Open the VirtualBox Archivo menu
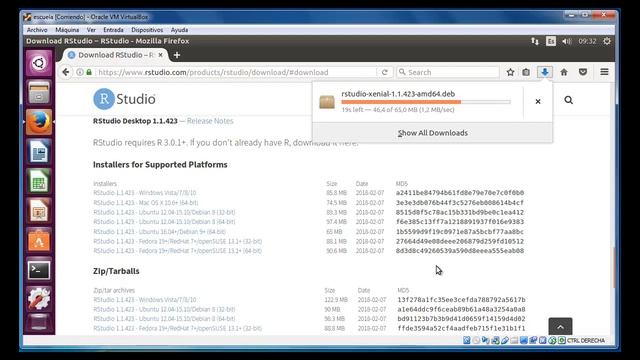 pos(37,30)
